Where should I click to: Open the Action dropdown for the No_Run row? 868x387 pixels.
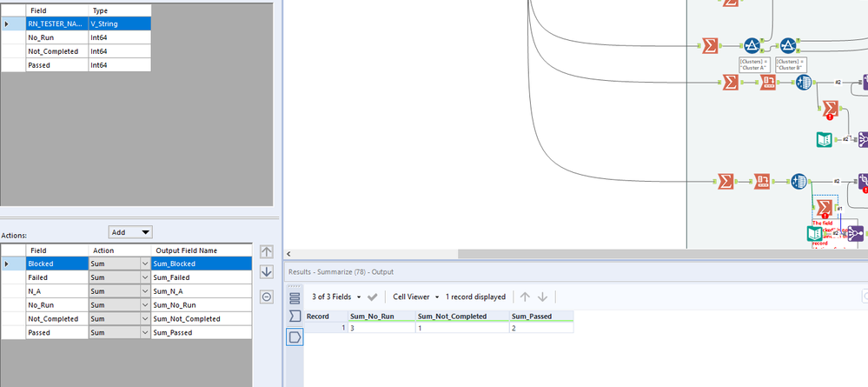point(146,305)
